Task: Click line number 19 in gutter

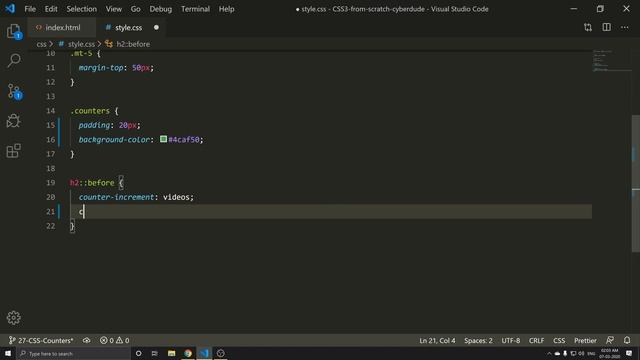Action: tap(50, 182)
